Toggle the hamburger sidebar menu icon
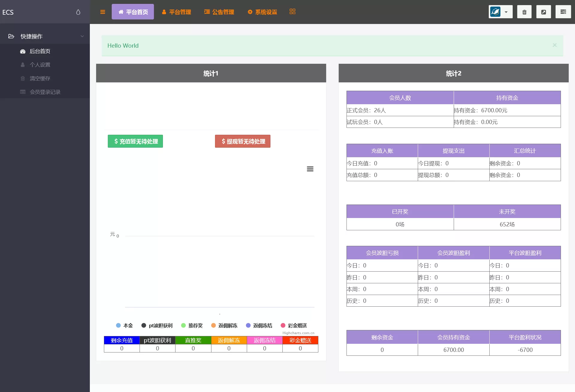This screenshot has width=575, height=392. [103, 12]
